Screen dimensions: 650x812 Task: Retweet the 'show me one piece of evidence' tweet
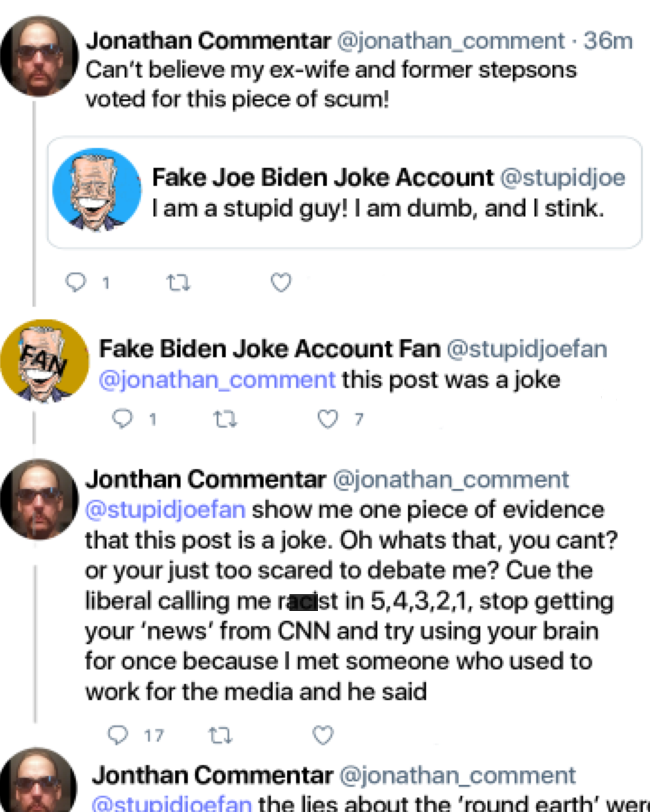pos(220,735)
